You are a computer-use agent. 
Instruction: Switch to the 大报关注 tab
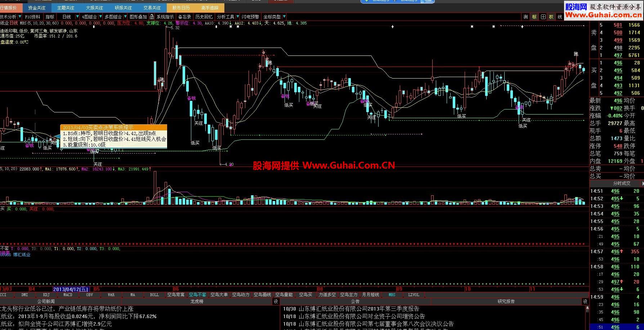coord(94,8)
